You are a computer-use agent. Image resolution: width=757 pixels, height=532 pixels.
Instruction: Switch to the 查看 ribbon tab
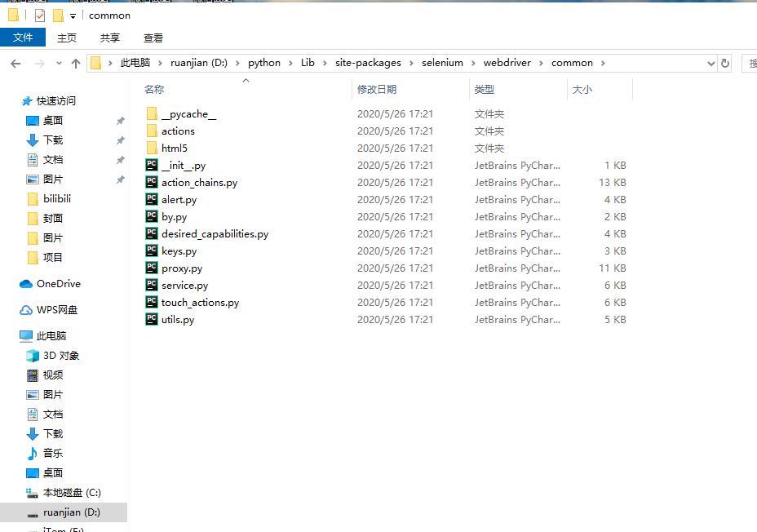coord(154,37)
